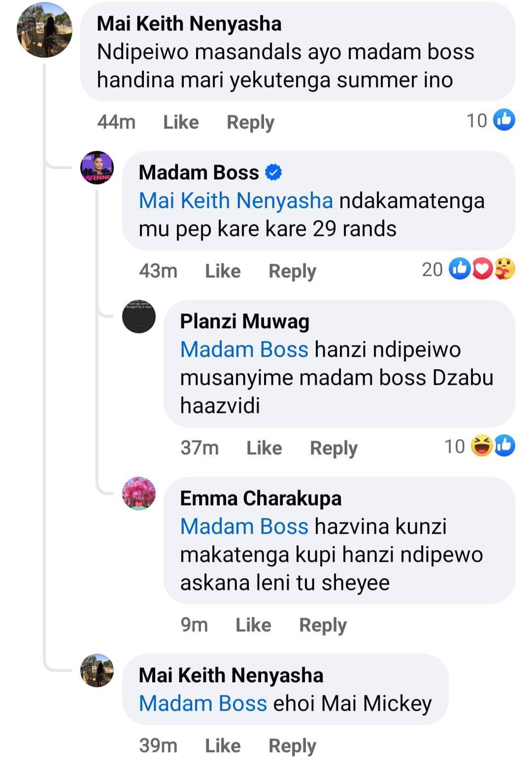Open Planzi Muwag's name link

(245, 321)
